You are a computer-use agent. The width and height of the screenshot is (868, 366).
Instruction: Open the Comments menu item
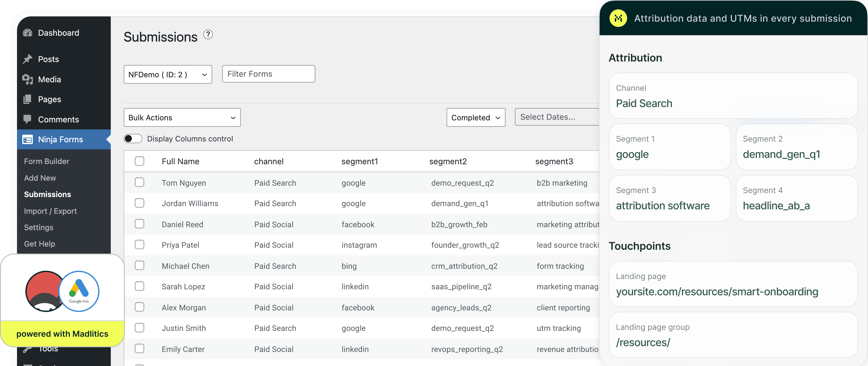59,119
